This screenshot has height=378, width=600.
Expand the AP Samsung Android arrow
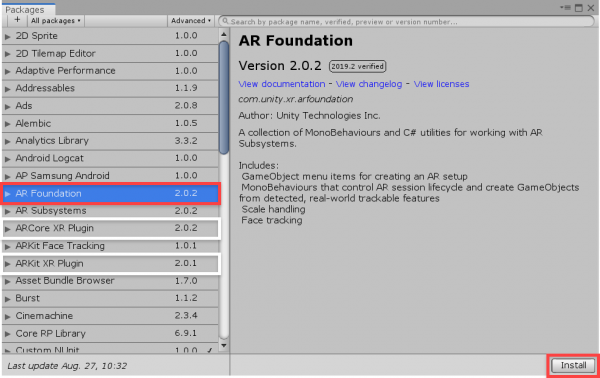point(7,176)
